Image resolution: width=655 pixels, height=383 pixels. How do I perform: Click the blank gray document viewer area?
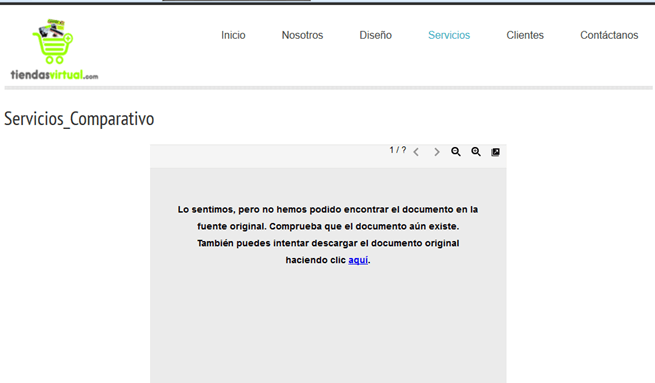(x=328, y=326)
